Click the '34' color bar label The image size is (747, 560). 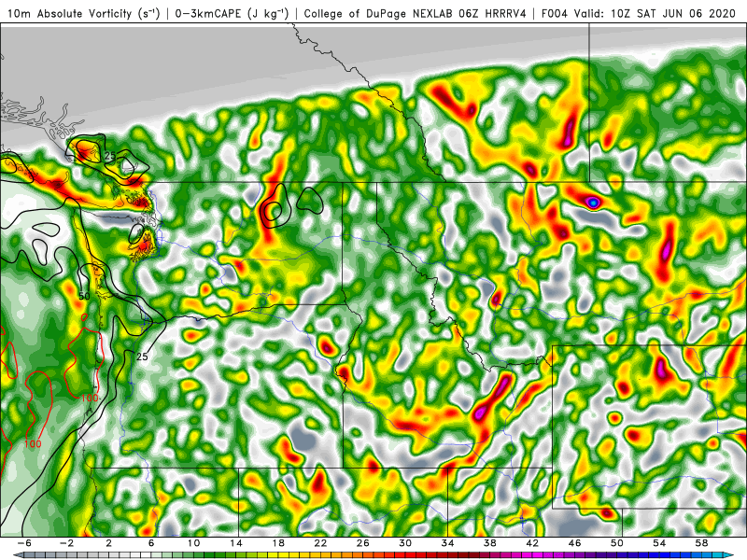[447, 543]
